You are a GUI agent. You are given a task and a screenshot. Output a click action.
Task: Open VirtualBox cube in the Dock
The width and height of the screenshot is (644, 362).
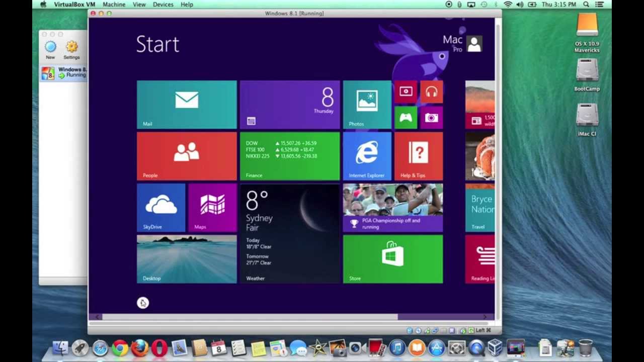click(x=496, y=348)
